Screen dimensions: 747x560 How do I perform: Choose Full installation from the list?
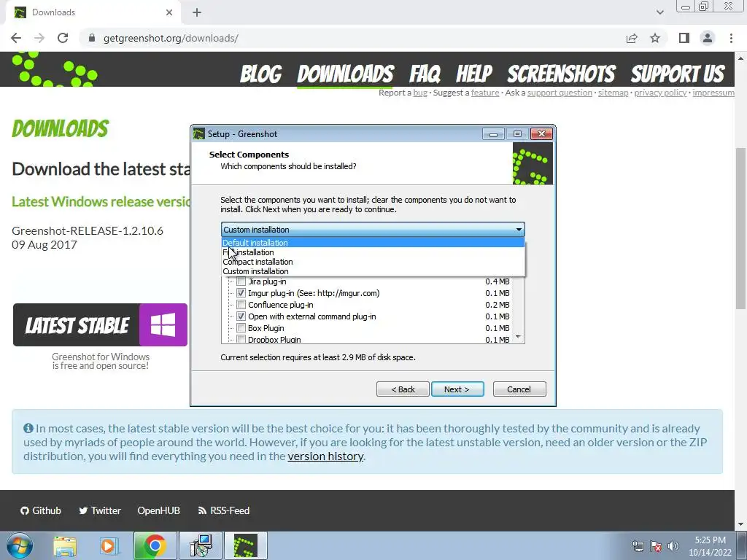pyautogui.click(x=373, y=252)
